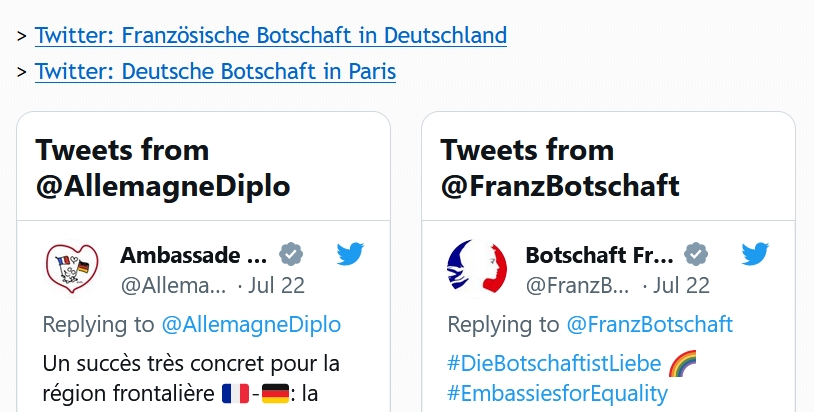Open the Botschaft Fr... account name
Screen dimensions: 814x412
600,255
